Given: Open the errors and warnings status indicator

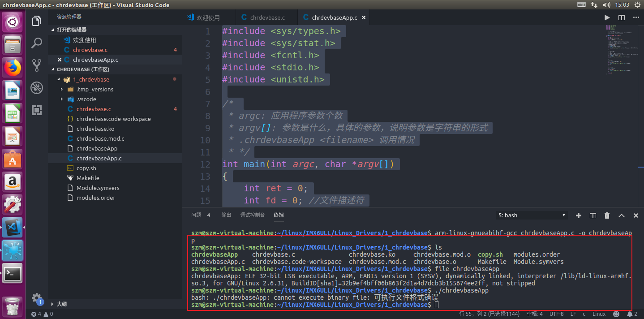Looking at the screenshot, I should click(43, 314).
